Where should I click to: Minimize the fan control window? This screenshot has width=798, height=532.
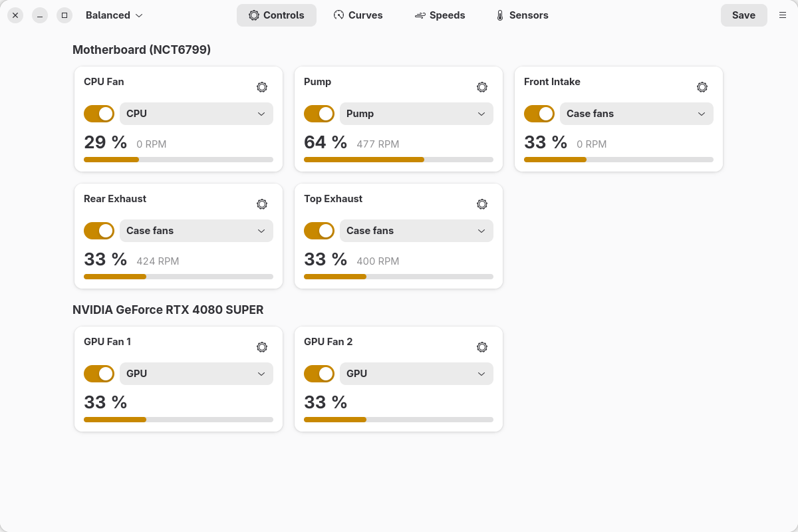coord(40,15)
